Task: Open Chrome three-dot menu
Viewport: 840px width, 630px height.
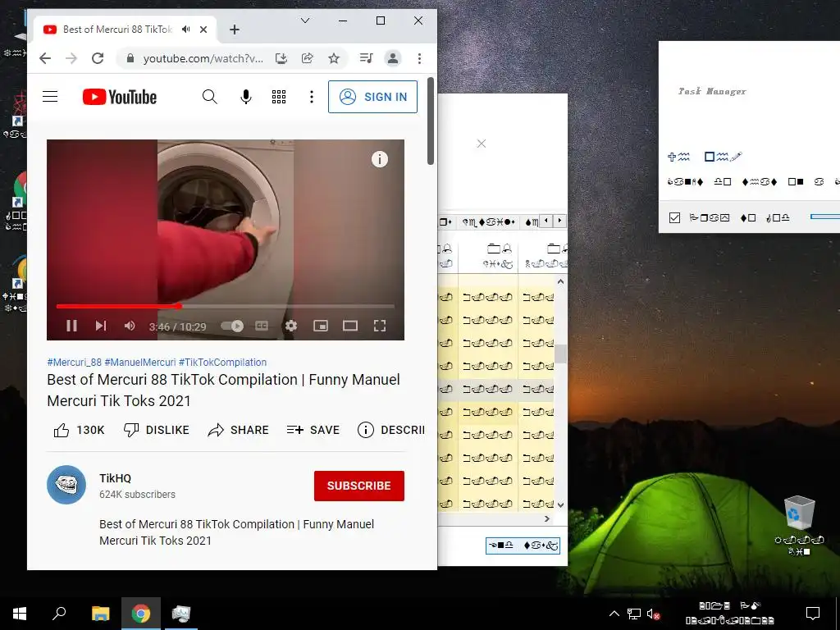Action: point(419,58)
